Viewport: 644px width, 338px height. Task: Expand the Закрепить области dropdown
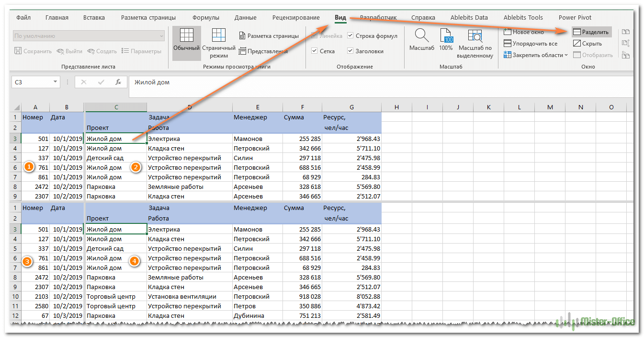535,55
